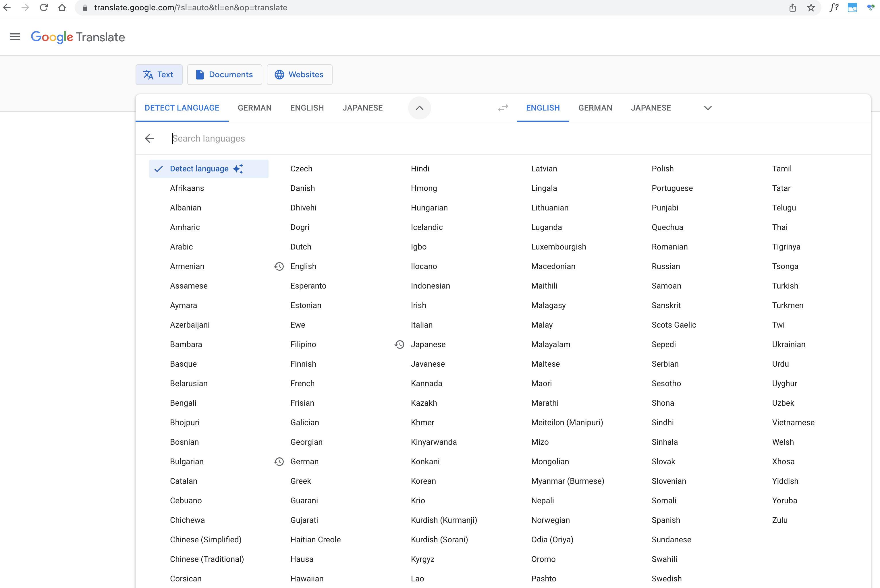Switch to the Documents tab
The width and height of the screenshot is (880, 588).
pos(224,74)
